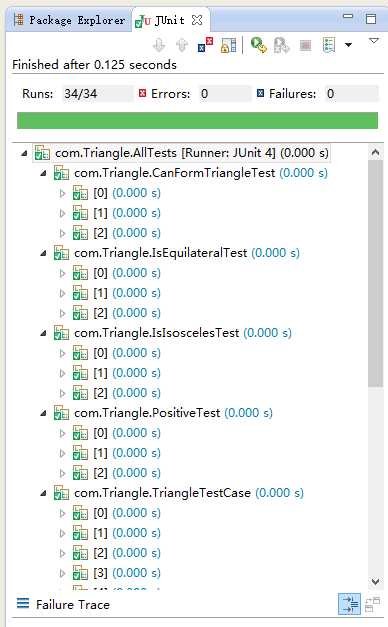This screenshot has height=627, width=388.
Task: Click test icon of IsEquilateralTest
Action: pos(61,253)
